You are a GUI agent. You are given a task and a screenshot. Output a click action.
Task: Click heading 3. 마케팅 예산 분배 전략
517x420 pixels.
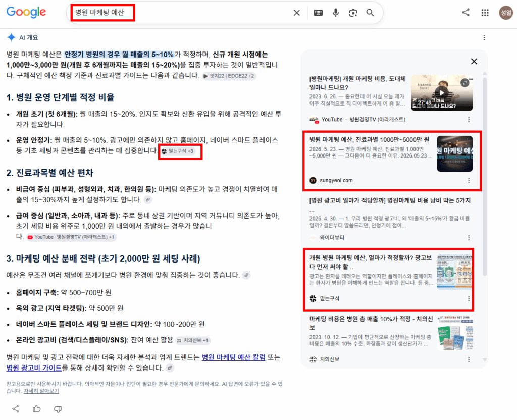tap(103, 259)
